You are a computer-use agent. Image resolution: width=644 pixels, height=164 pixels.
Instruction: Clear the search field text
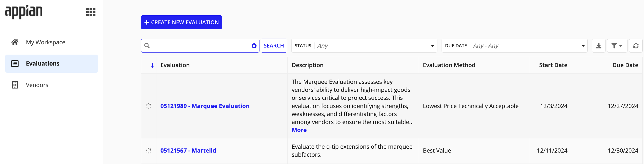254,46
